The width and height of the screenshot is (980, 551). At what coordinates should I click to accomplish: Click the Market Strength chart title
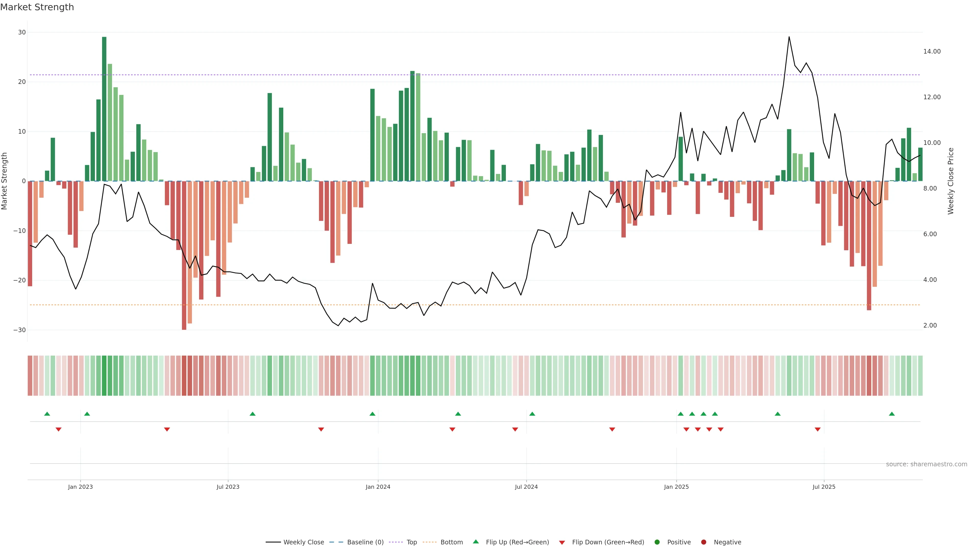pos(37,7)
